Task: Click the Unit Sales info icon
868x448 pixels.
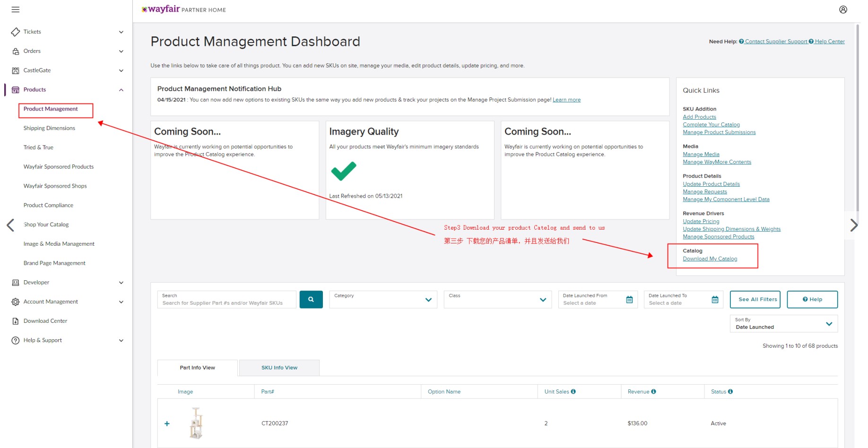Action: coord(573,391)
